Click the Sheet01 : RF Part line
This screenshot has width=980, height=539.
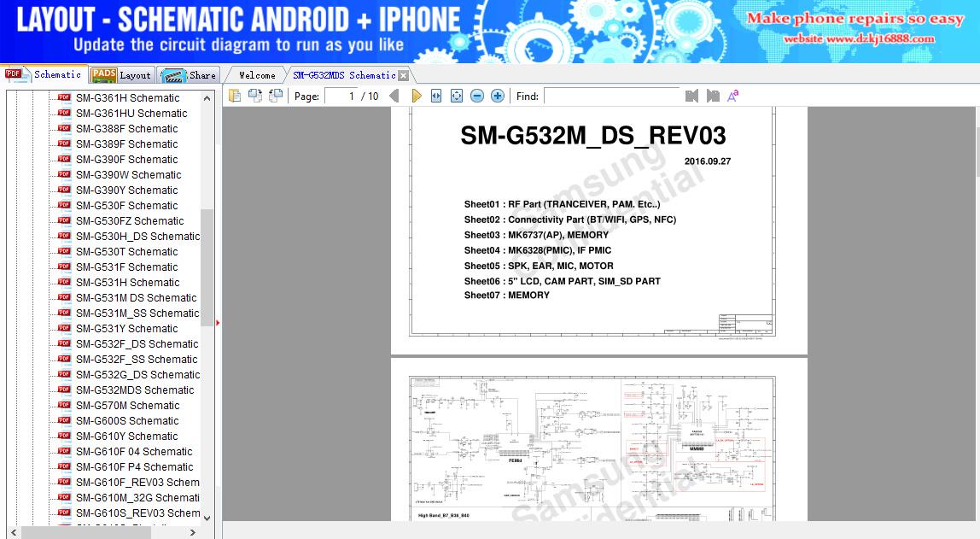pyautogui.click(x=562, y=204)
